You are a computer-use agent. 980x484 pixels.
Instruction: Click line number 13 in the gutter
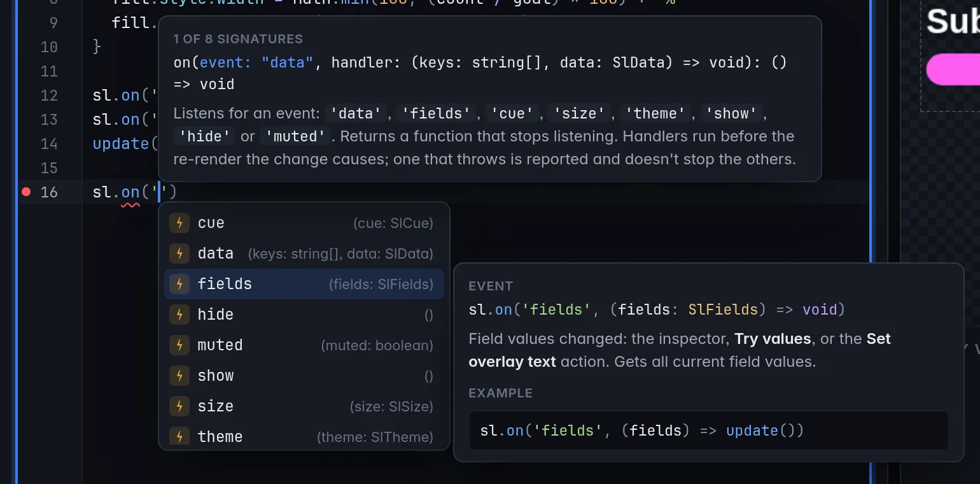point(49,120)
